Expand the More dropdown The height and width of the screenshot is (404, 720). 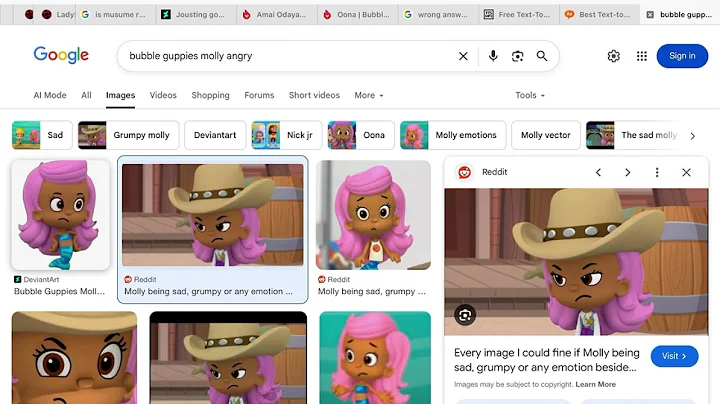click(x=369, y=95)
